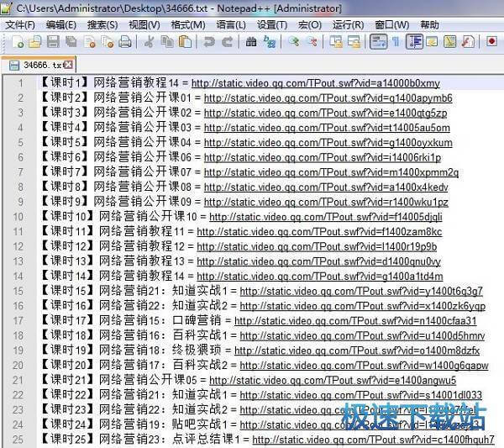This screenshot has width=504, height=448.
Task: Open the link ending vid=y1400t6q3g7
Action: 361,291
